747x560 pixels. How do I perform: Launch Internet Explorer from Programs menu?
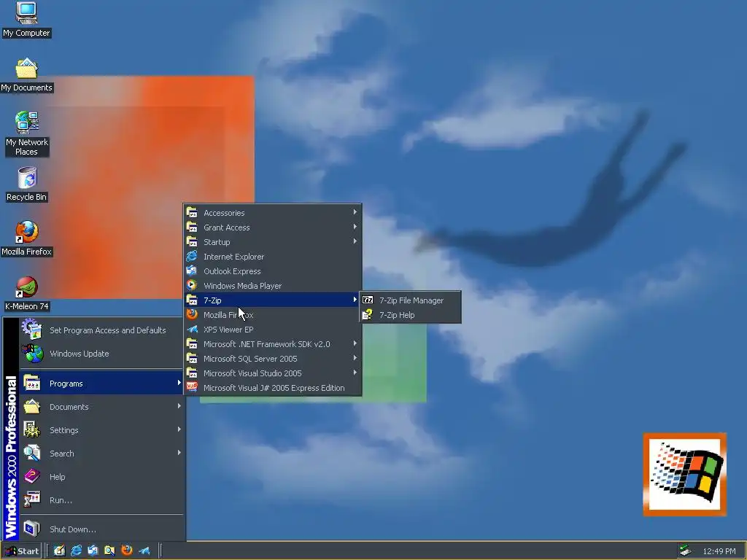[273, 257]
